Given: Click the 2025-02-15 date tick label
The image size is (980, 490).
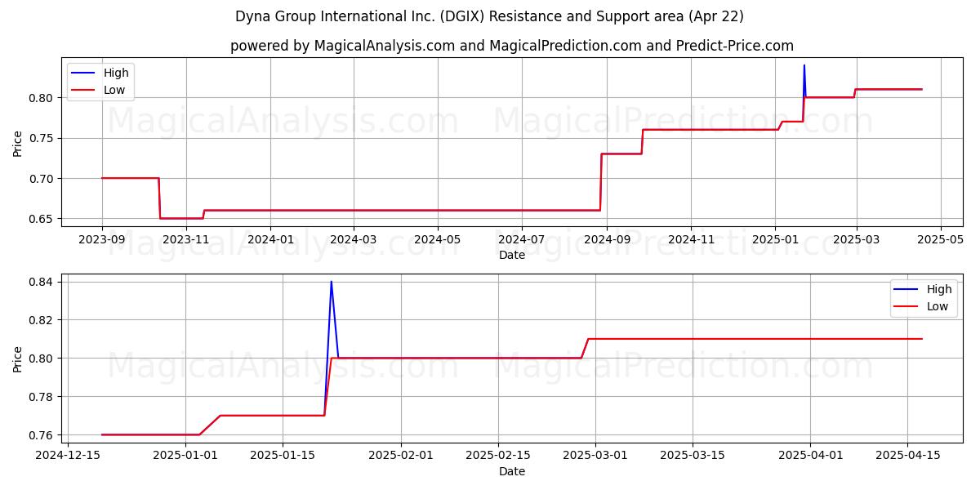Looking at the screenshot, I should coord(497,456).
